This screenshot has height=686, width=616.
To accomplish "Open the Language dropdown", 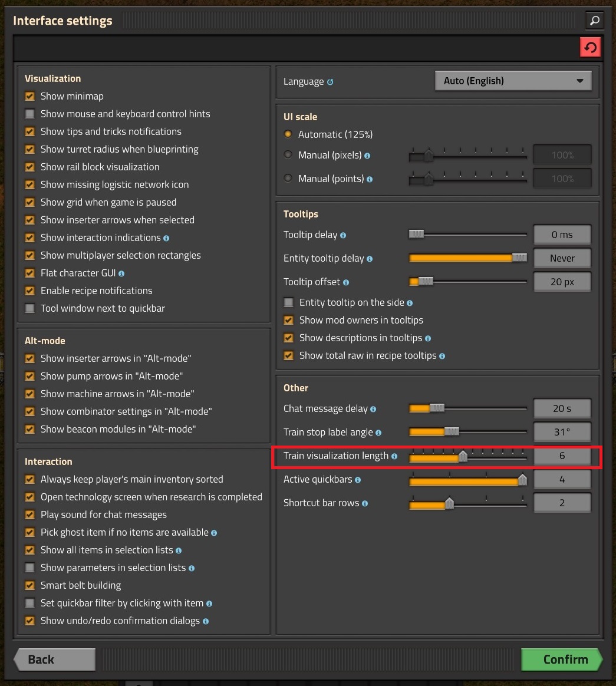I will click(x=512, y=81).
